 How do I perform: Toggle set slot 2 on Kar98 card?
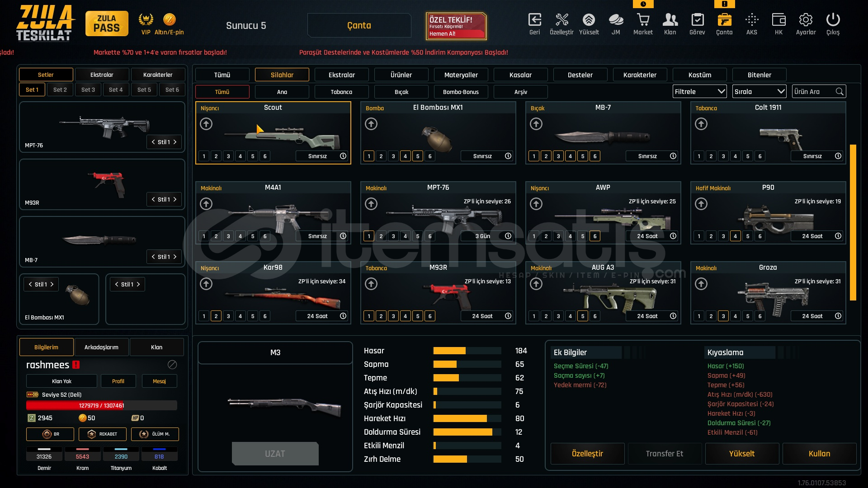click(216, 316)
